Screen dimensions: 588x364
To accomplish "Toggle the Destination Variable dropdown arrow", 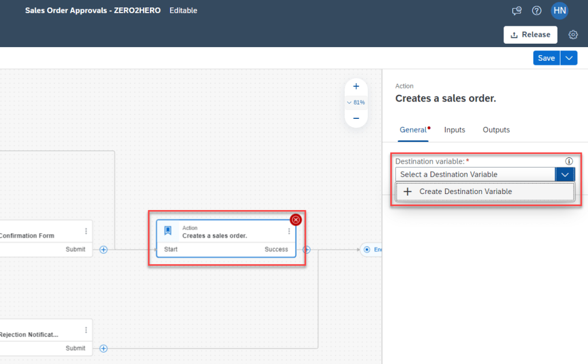I will (x=564, y=175).
